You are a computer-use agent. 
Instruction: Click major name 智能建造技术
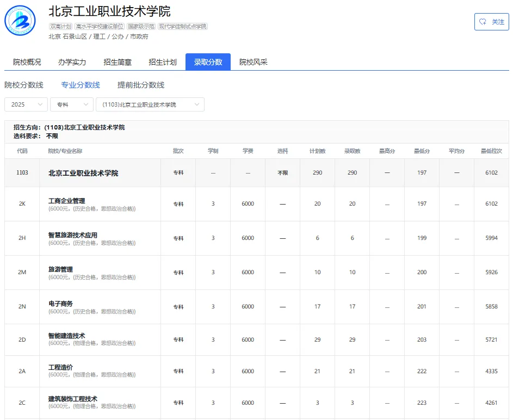[67, 336]
